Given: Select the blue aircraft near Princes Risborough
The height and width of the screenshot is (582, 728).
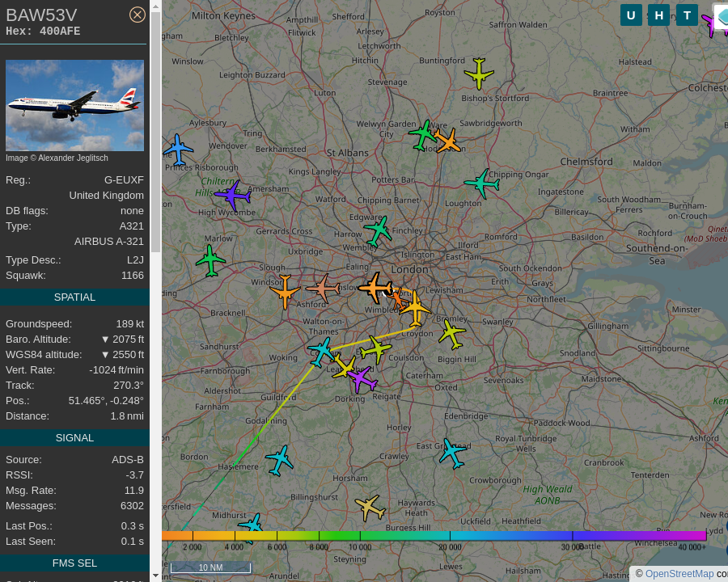Looking at the screenshot, I should pyautogui.click(x=178, y=150).
